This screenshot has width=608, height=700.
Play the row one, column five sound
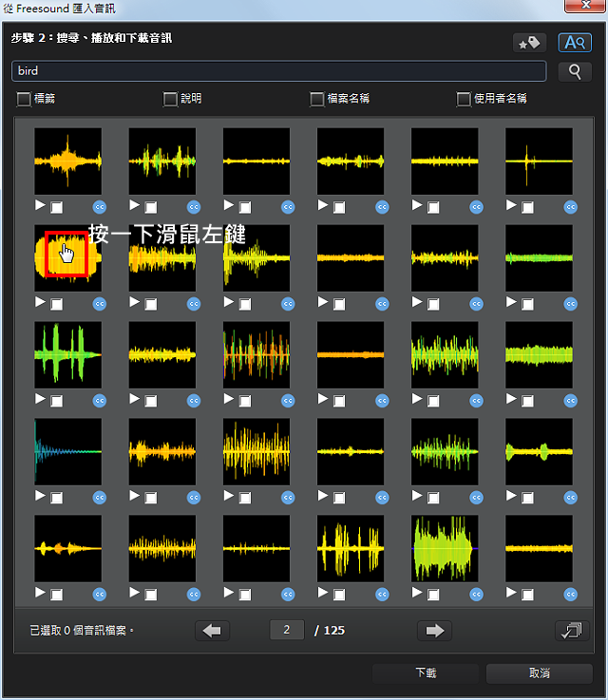point(417,205)
